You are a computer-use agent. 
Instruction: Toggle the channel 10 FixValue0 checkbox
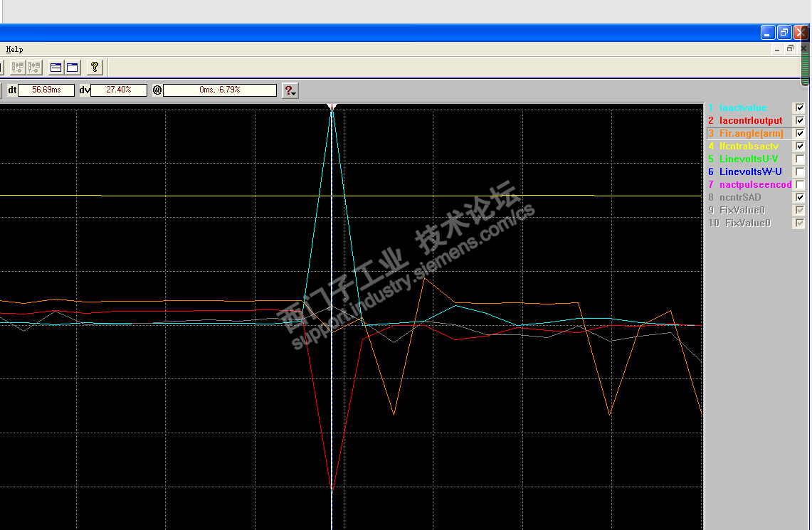point(800,223)
